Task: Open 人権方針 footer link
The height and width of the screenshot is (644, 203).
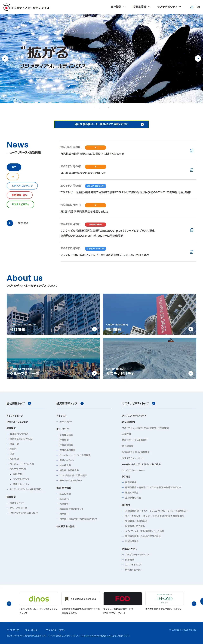Action: click(x=127, y=434)
